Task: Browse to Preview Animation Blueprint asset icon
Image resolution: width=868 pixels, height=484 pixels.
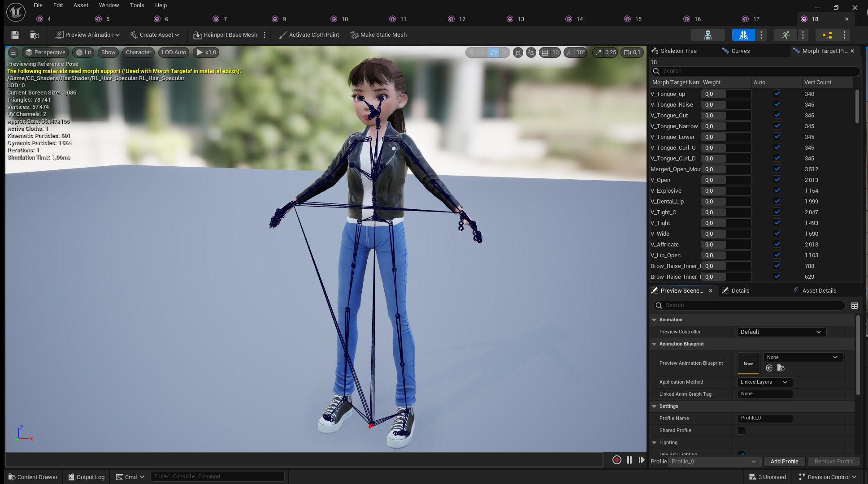Action: [781, 368]
